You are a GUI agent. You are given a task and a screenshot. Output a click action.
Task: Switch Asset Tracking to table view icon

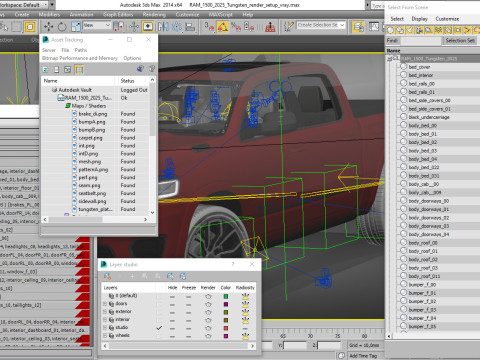pos(79,69)
